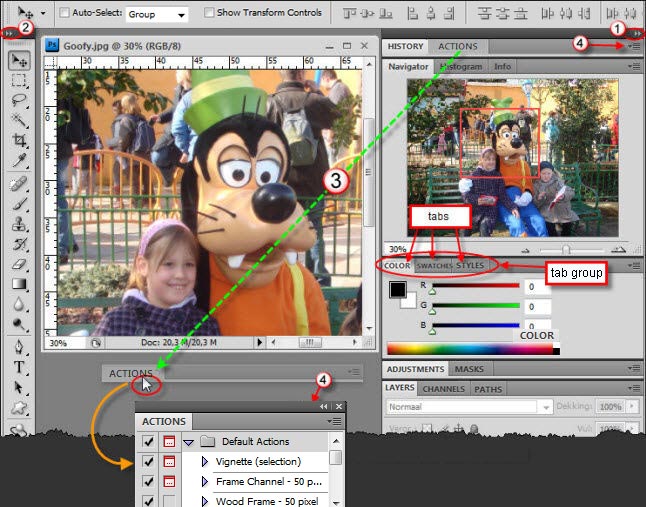
Task: Click the red R color slider
Action: pyautogui.click(x=475, y=287)
